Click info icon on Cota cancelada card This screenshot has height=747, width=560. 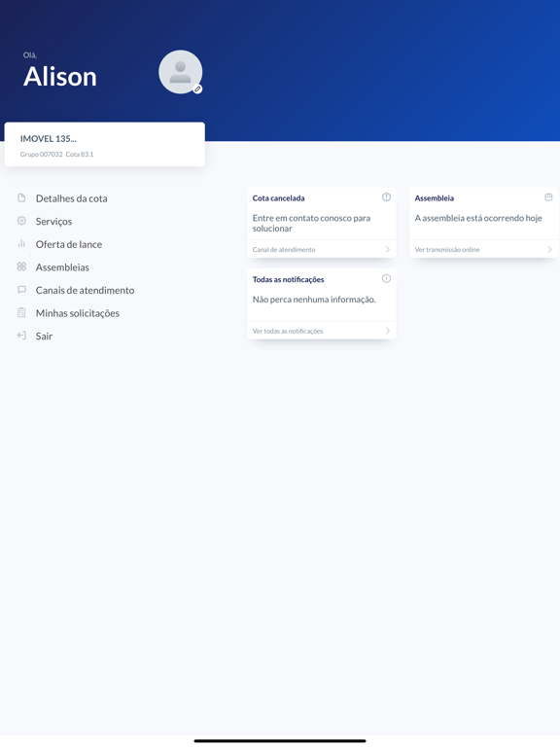(386, 196)
